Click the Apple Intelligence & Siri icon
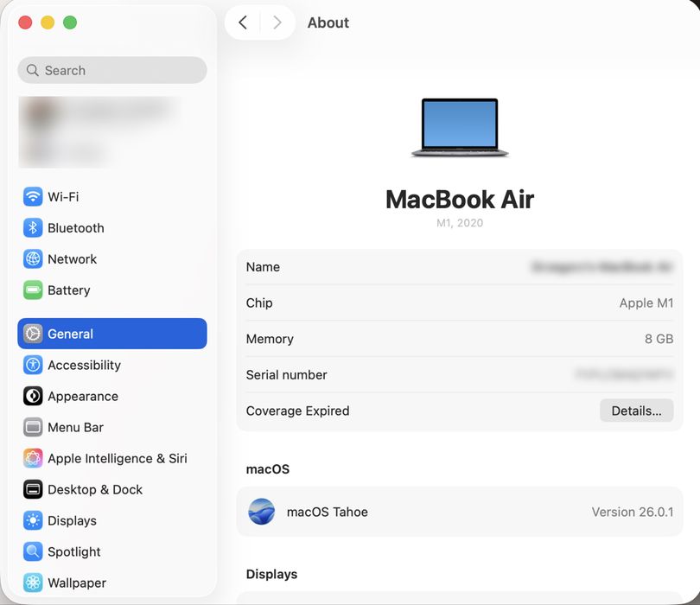 point(33,458)
